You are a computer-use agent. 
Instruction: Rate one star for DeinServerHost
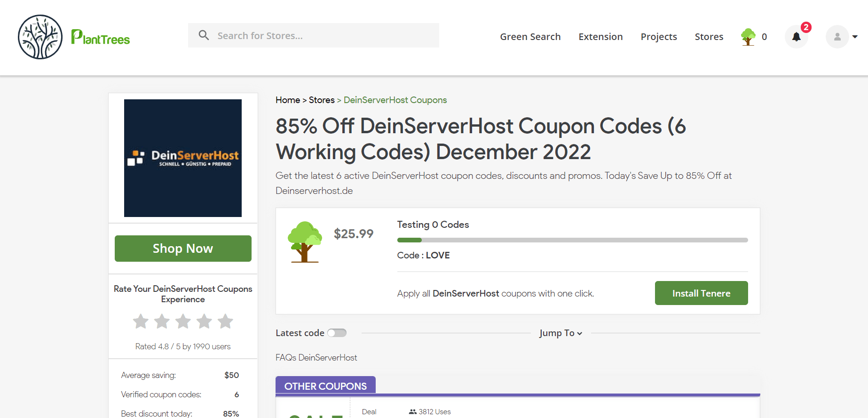(x=141, y=322)
